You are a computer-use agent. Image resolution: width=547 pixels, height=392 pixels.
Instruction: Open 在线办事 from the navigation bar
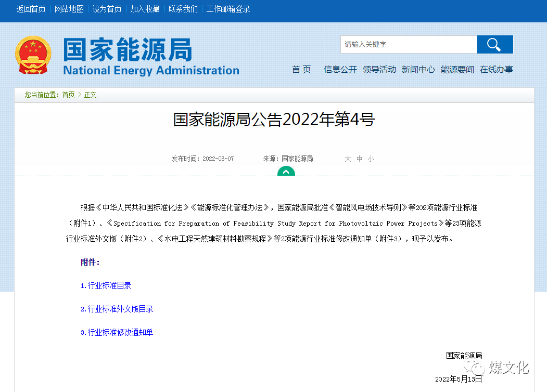tap(497, 69)
